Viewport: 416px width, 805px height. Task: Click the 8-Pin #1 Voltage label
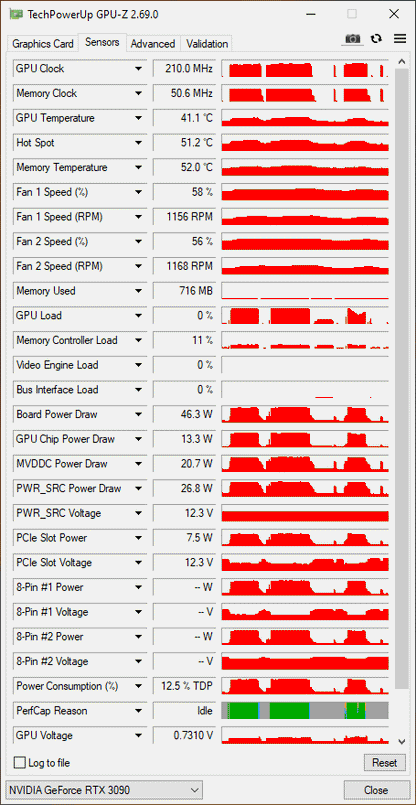52,612
